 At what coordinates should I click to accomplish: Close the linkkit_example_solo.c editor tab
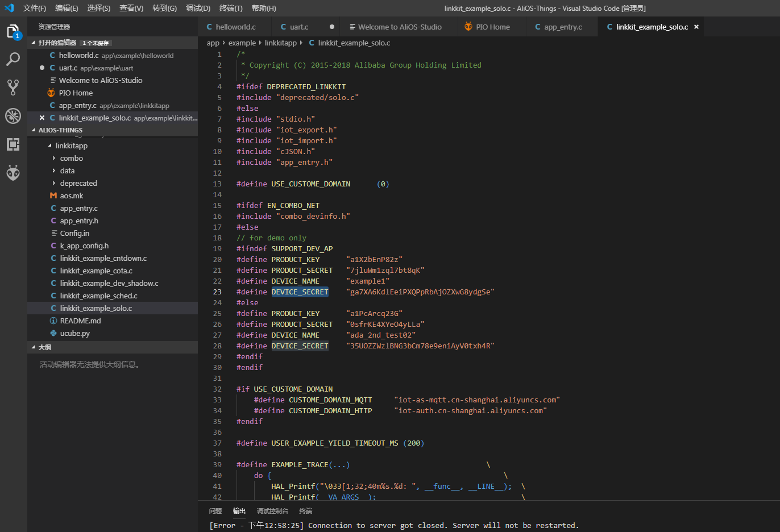point(696,27)
